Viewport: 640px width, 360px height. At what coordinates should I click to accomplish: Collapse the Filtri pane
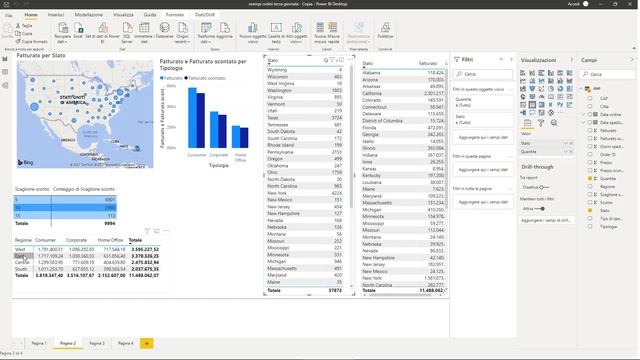[511, 60]
